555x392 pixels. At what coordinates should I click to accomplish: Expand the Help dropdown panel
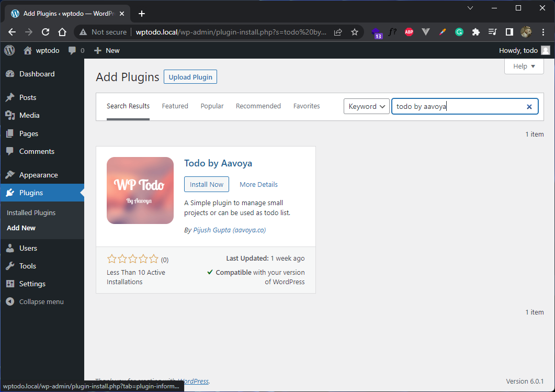tap(524, 66)
